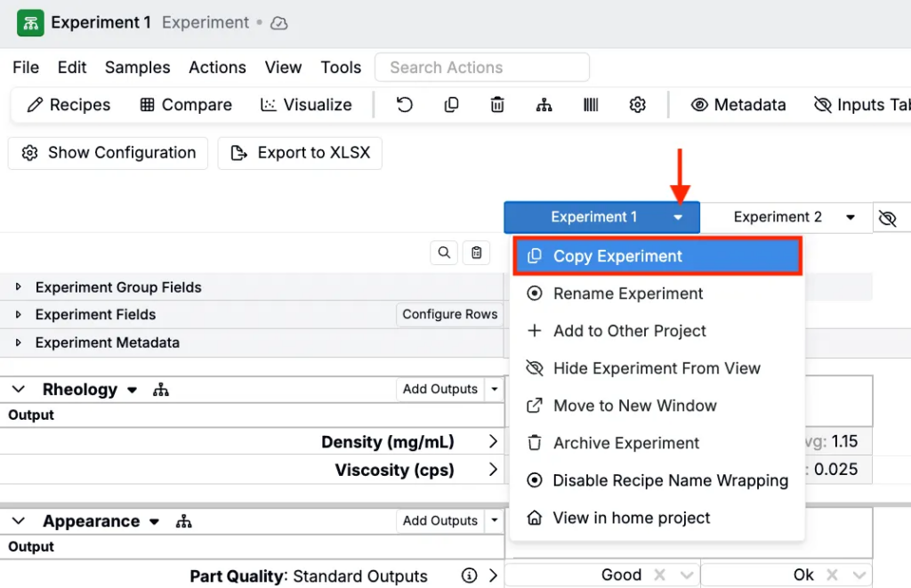Click the trash delete icon in toolbar

point(497,105)
